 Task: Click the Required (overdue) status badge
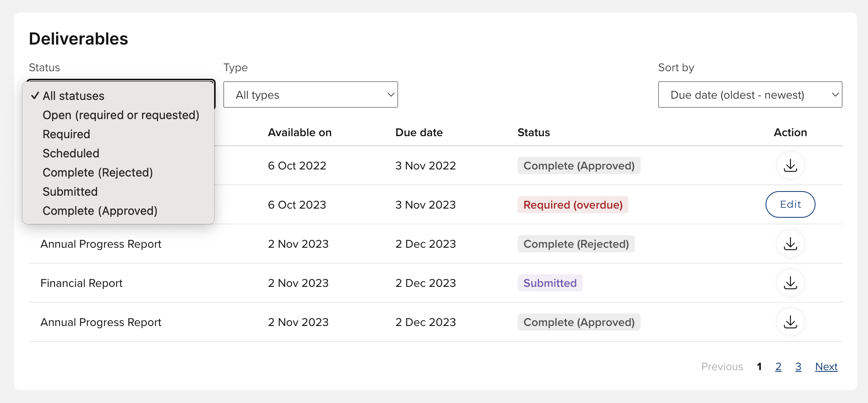(x=573, y=205)
